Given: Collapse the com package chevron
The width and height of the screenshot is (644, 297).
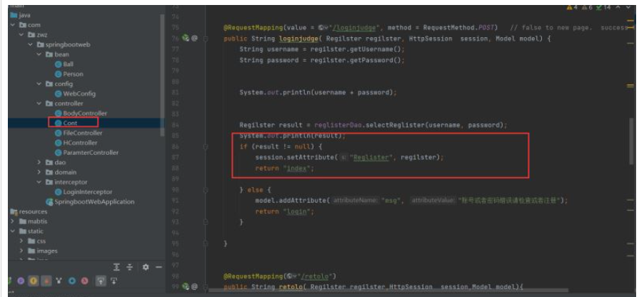Looking at the screenshot, I should 13,25.
